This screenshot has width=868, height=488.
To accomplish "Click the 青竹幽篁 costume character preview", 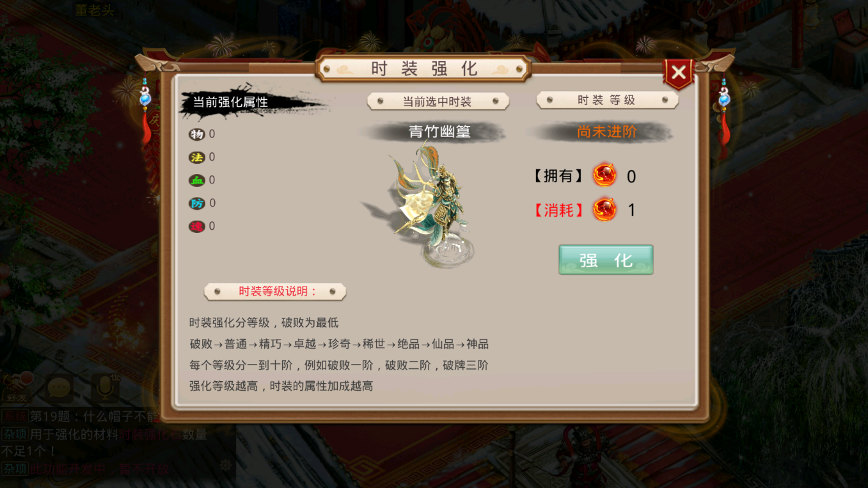I will [x=432, y=205].
